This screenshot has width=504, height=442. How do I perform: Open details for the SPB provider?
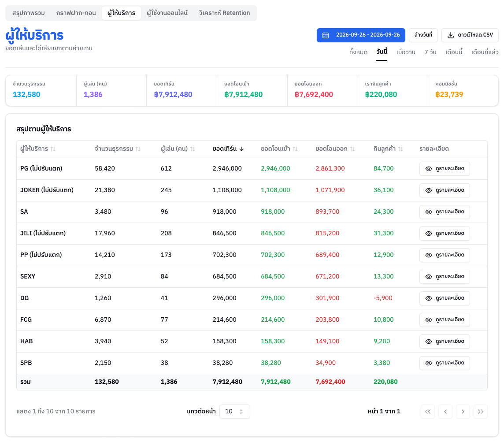[445, 363]
